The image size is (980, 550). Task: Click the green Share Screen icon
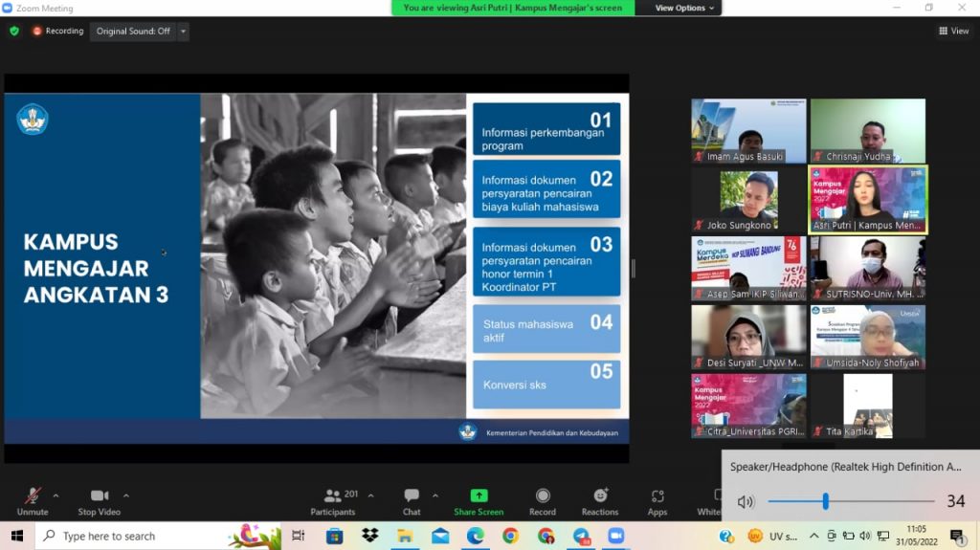tap(479, 499)
